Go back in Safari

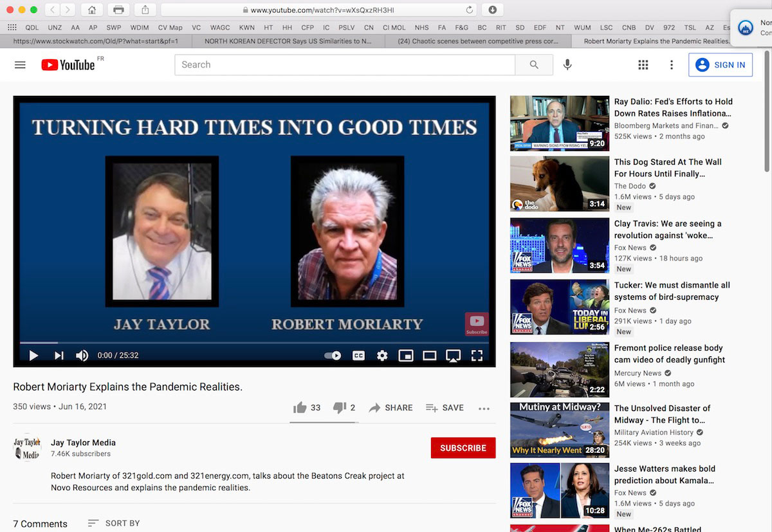[52, 10]
